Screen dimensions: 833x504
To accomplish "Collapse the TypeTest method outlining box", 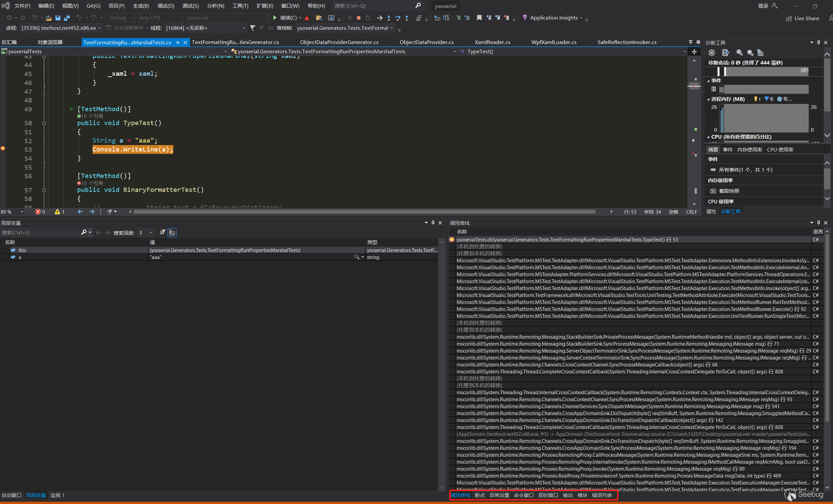I will pos(44,123).
